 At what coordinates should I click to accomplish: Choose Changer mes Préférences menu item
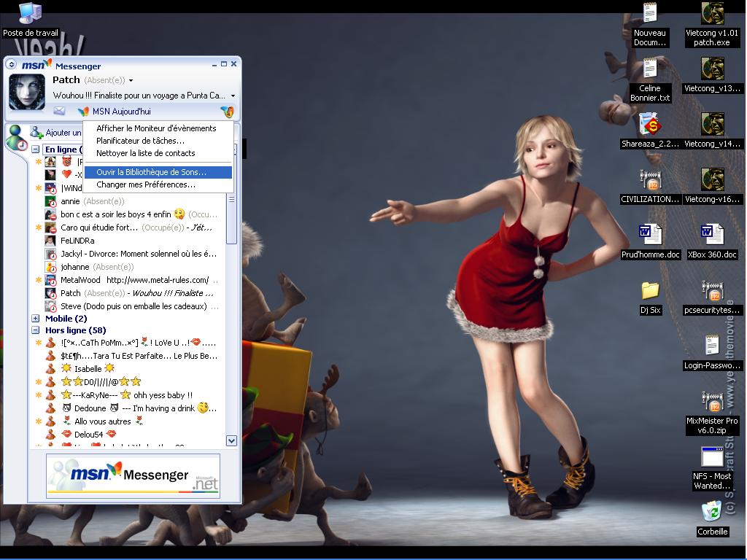click(146, 184)
